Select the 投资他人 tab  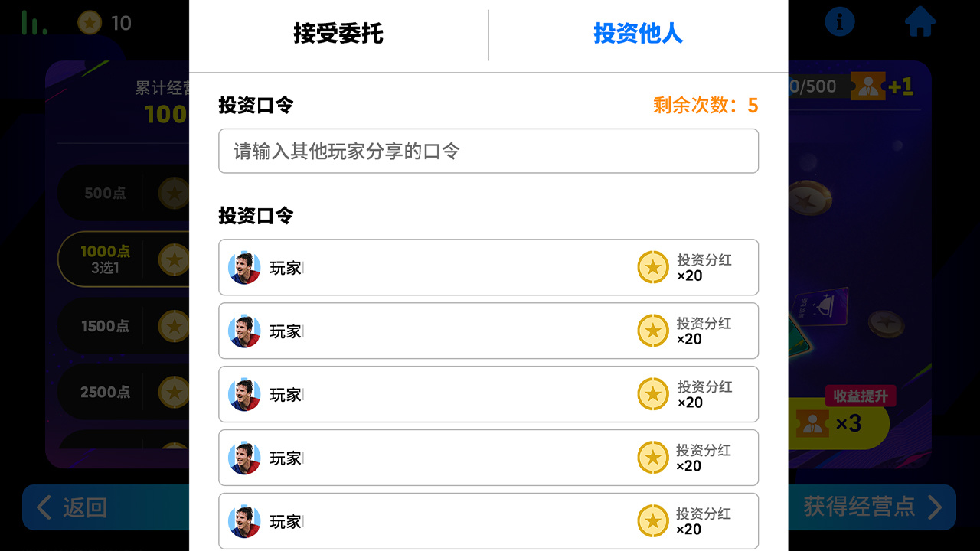click(x=639, y=33)
